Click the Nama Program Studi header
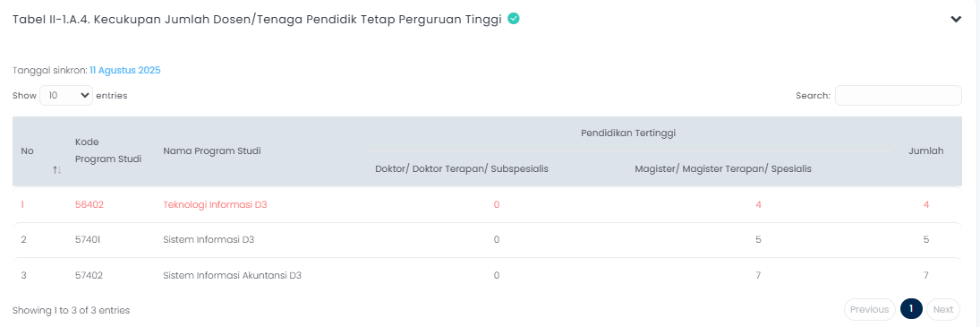Image resolution: width=980 pixels, height=327 pixels. 212,151
